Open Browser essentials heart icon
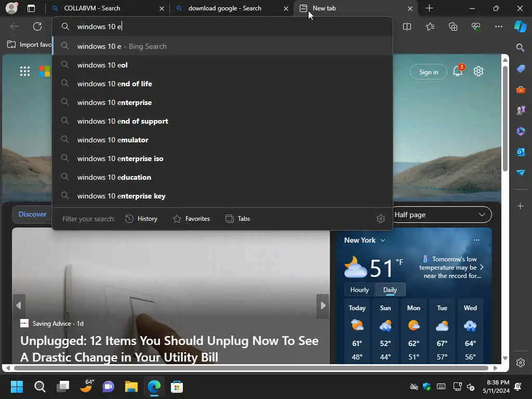532x399 pixels. click(476, 26)
